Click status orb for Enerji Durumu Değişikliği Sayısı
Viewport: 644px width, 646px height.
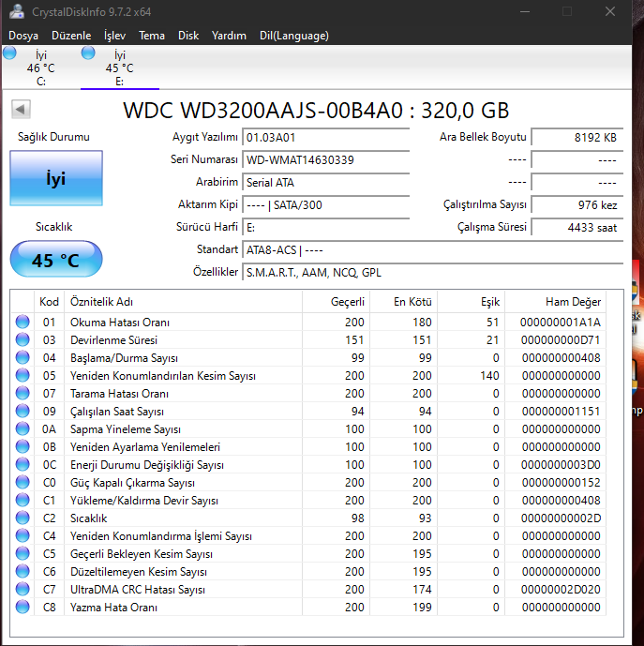[22, 465]
